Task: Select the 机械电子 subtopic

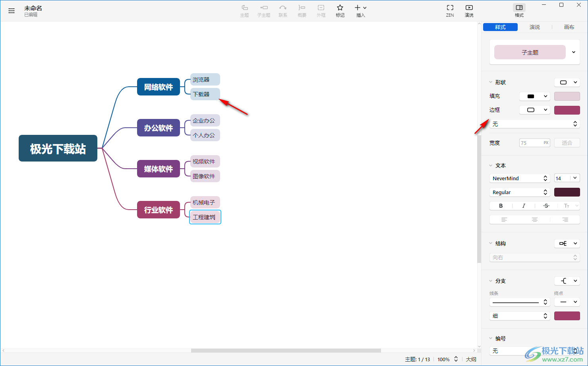Action: [205, 202]
